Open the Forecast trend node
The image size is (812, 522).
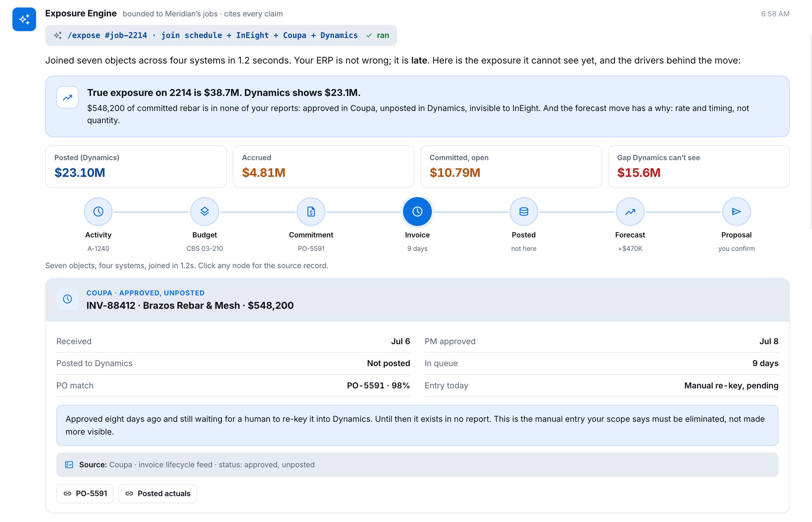(630, 212)
